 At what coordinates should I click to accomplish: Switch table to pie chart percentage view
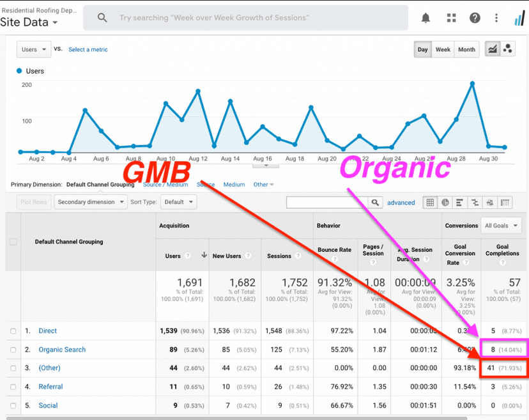[445, 203]
